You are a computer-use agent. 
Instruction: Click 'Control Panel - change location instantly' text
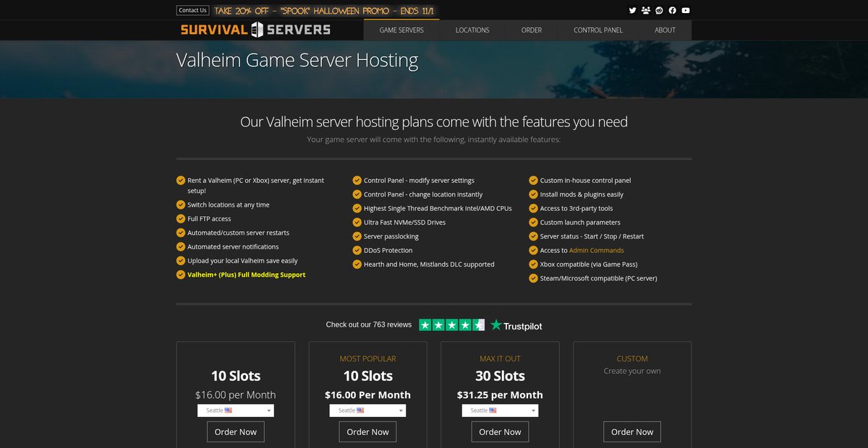click(423, 194)
